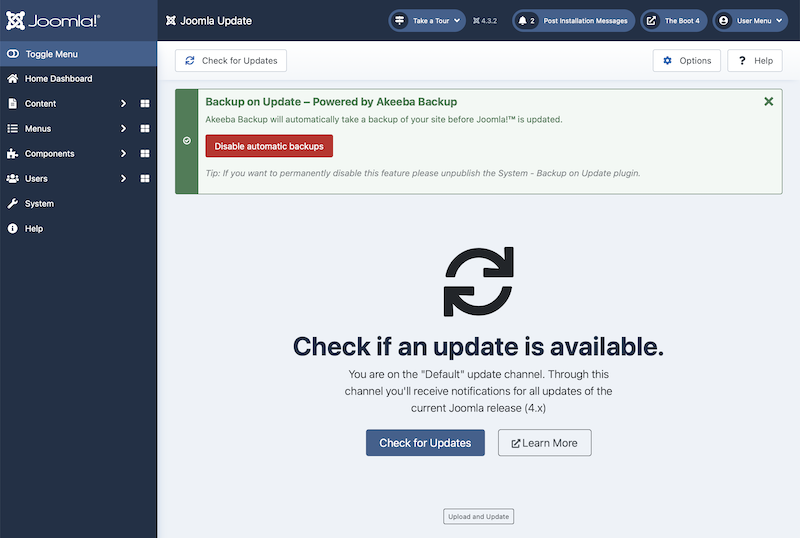Open Content dashboard grid icon
The image size is (800, 538).
click(145, 104)
